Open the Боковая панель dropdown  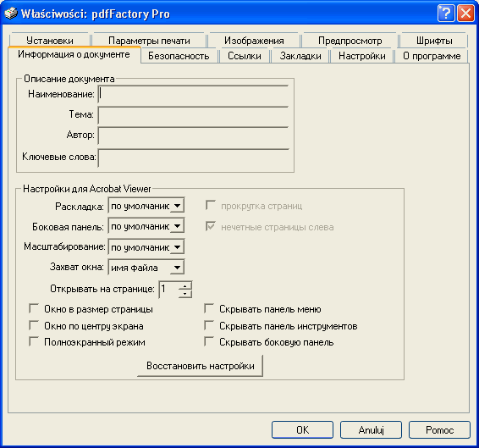pyautogui.click(x=146, y=226)
